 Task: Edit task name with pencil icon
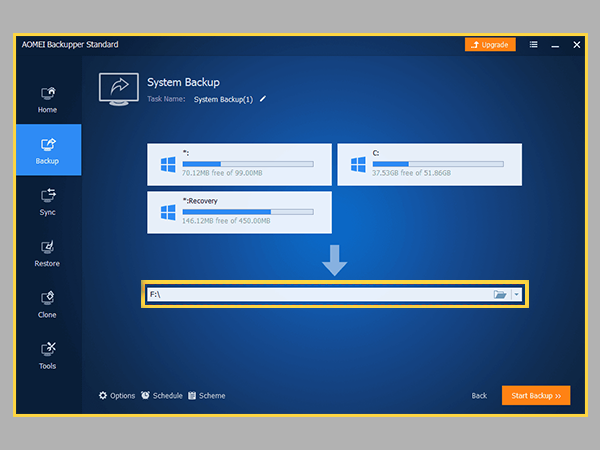[x=263, y=99]
